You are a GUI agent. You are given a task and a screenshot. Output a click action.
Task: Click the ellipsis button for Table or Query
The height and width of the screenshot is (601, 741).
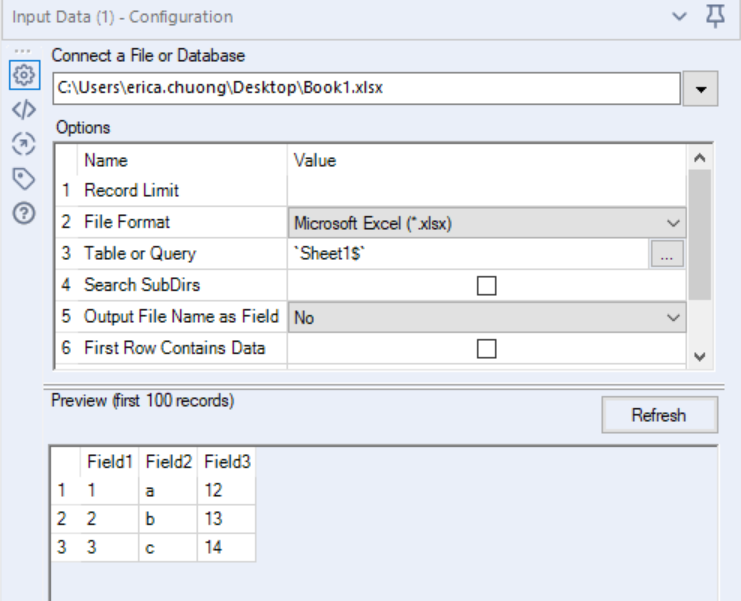[x=667, y=254]
